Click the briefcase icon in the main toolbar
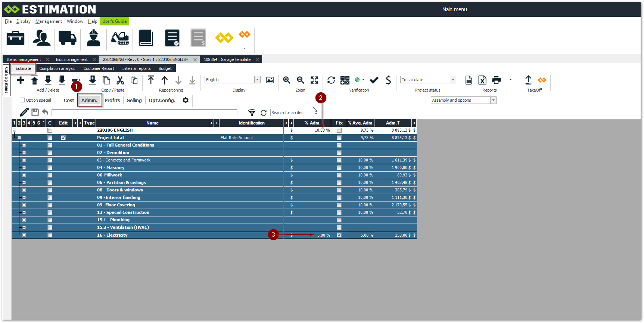Viewport: 644px width, 323px height. (15, 38)
